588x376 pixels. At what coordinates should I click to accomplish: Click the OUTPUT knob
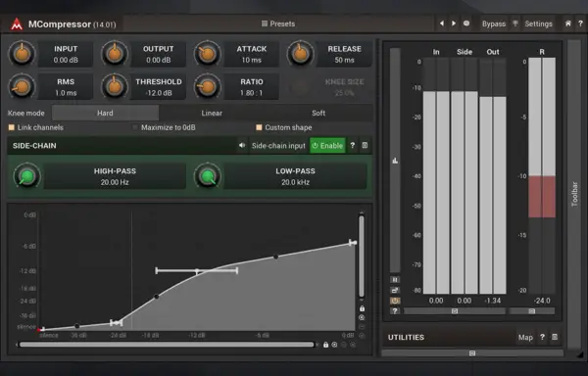pos(115,54)
